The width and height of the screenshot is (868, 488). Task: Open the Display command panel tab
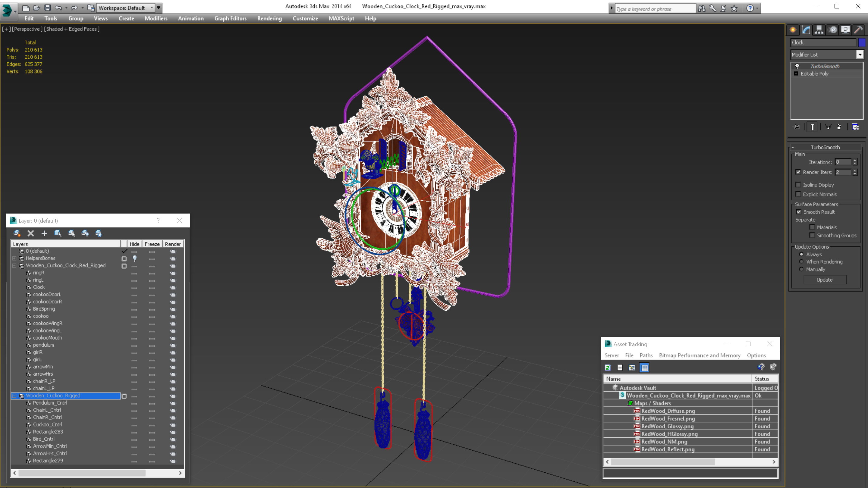(845, 30)
